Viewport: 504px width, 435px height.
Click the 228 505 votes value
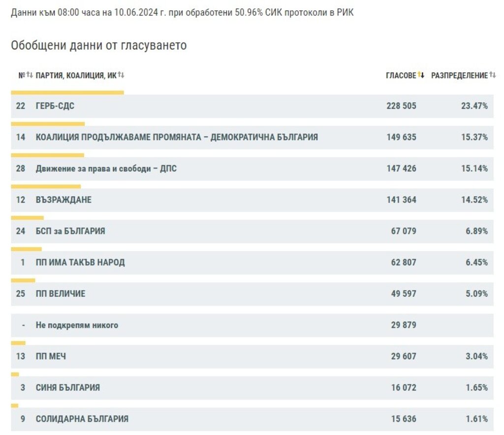tap(401, 106)
